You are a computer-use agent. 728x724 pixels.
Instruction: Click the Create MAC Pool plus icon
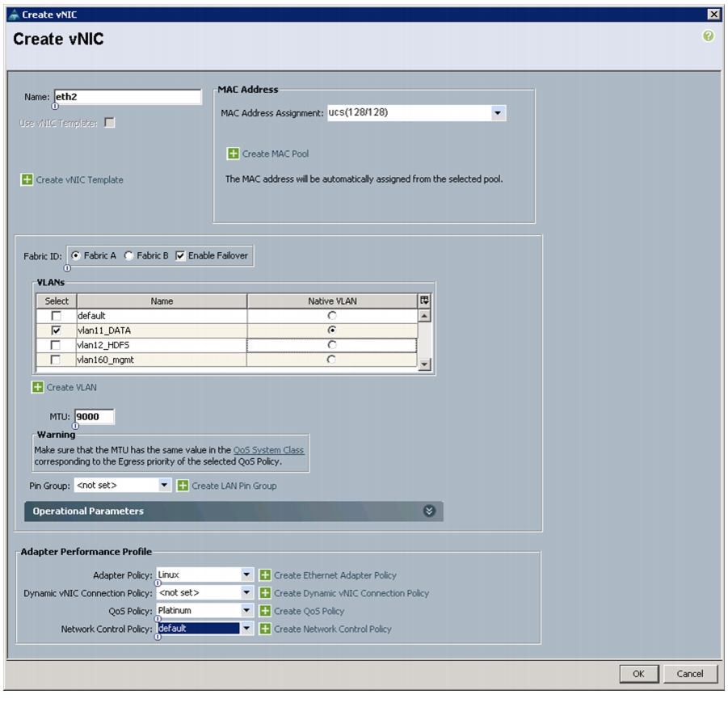(x=233, y=154)
